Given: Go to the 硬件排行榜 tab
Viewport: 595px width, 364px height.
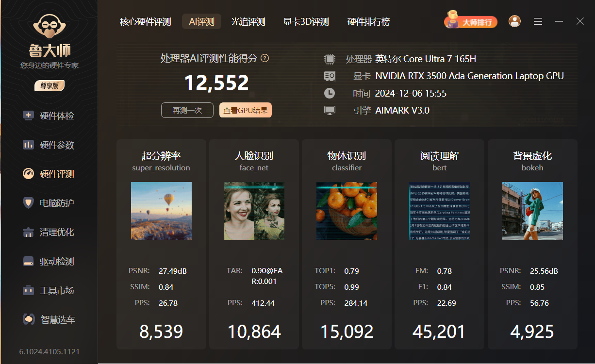Looking at the screenshot, I should tap(368, 22).
